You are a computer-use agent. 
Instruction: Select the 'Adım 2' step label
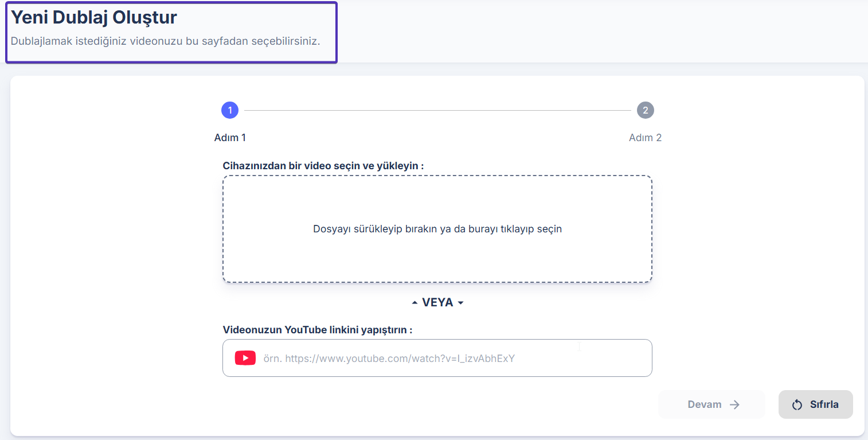pos(645,138)
